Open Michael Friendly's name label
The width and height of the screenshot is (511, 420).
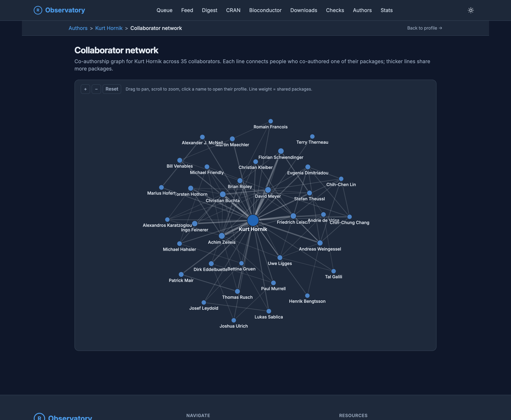pyautogui.click(x=207, y=173)
